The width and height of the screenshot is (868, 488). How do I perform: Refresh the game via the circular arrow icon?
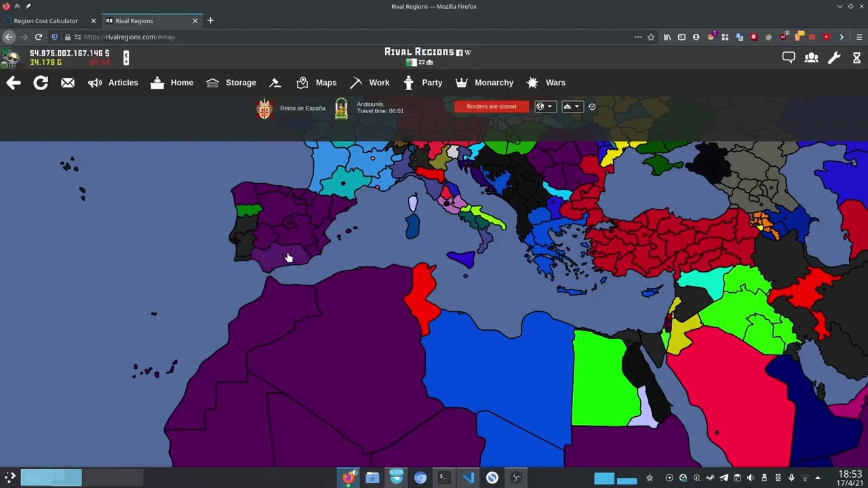point(41,83)
